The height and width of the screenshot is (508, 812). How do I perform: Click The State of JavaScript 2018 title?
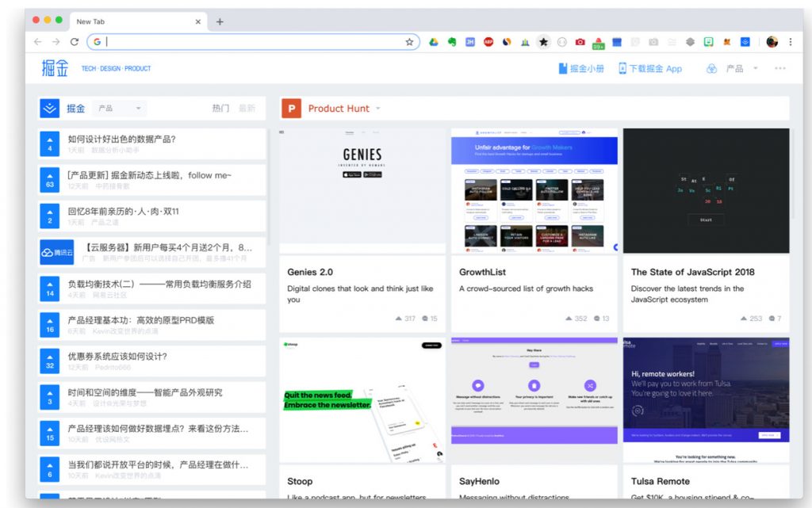click(x=692, y=272)
